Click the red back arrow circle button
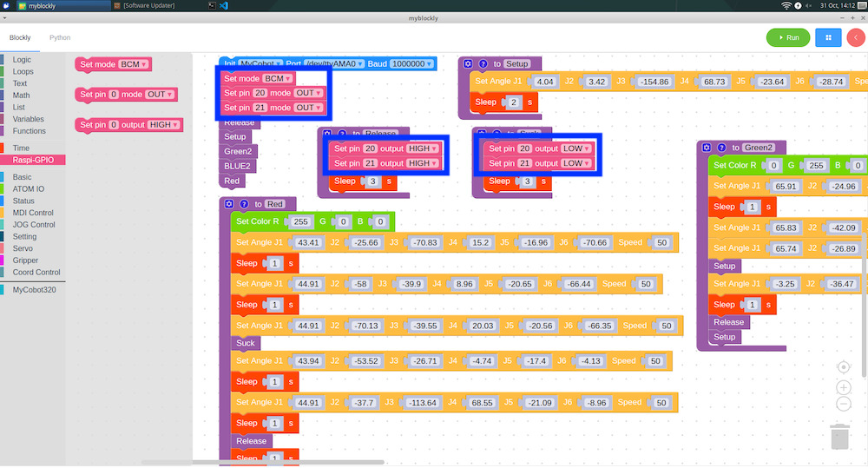 pos(856,37)
